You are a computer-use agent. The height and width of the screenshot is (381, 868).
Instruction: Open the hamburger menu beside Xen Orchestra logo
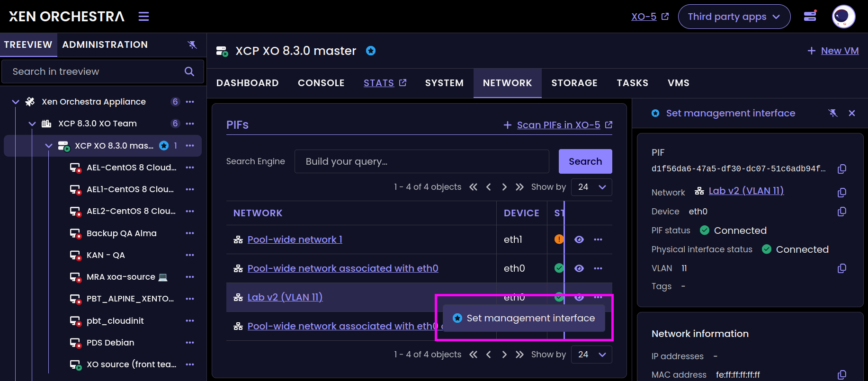[143, 17]
